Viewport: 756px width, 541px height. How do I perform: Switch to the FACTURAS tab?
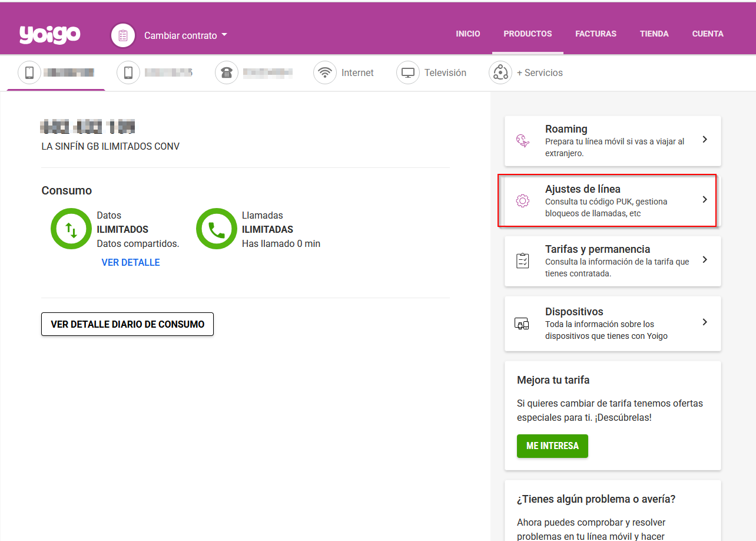(x=595, y=34)
